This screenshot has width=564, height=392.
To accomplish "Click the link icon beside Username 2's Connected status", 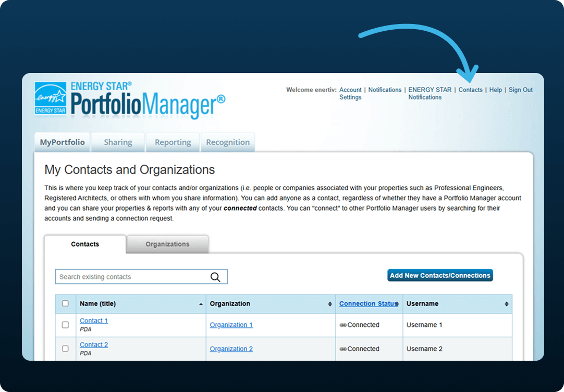I will coord(343,349).
